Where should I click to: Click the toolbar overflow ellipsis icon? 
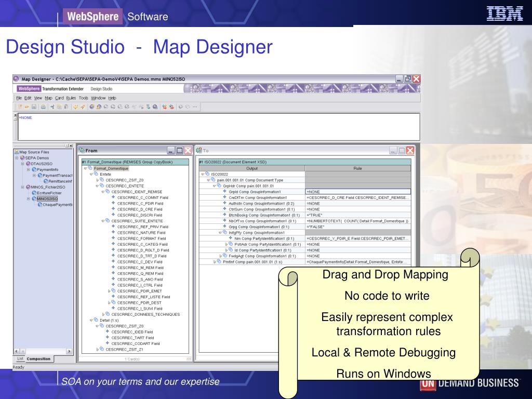point(195,107)
